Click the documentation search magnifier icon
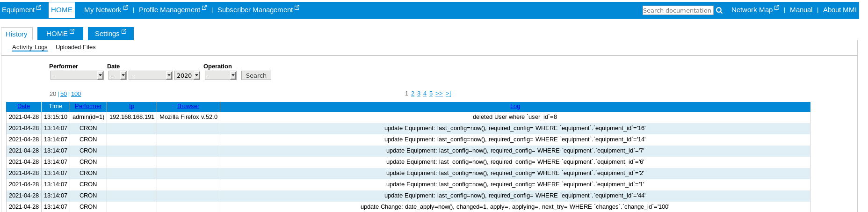Viewport: 868px width, 212px height. (719, 10)
